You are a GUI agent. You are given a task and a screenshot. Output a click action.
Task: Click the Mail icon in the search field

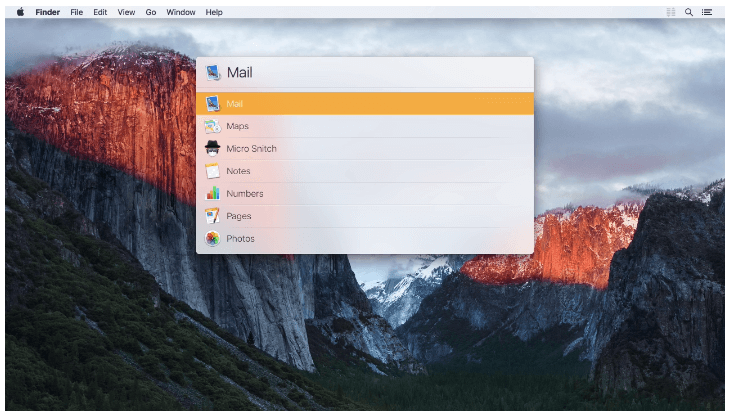tap(213, 72)
